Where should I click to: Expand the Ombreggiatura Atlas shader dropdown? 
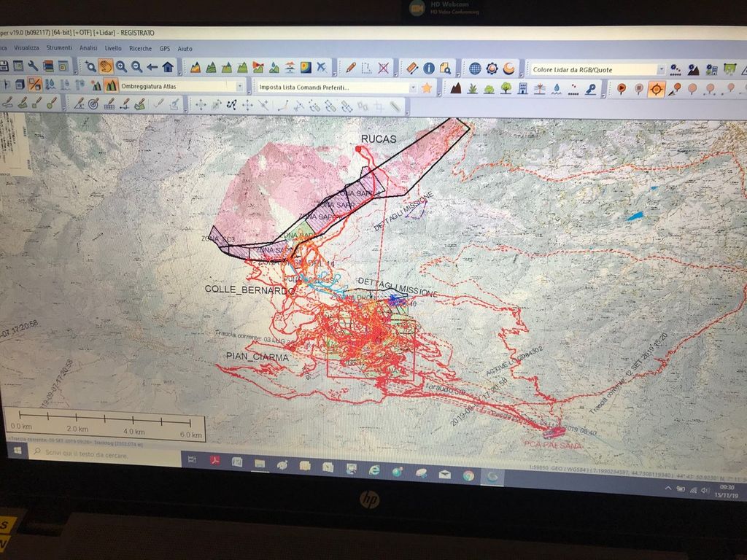[239, 86]
